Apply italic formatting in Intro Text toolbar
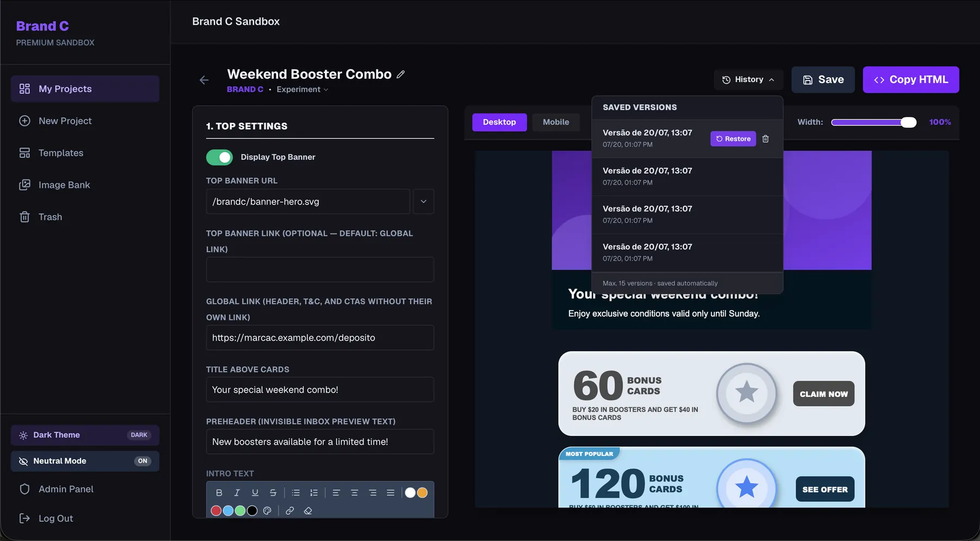Image resolution: width=980 pixels, height=541 pixels. pyautogui.click(x=237, y=493)
